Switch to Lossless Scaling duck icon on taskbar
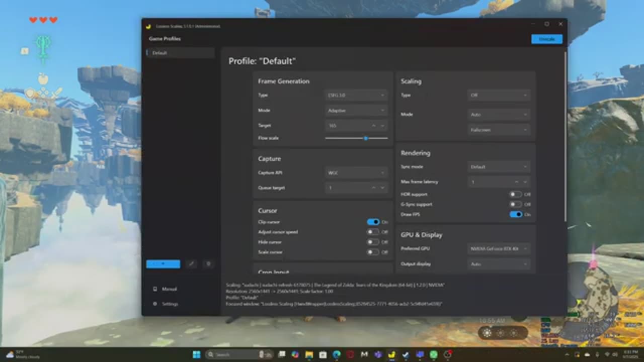 pyautogui.click(x=392, y=354)
